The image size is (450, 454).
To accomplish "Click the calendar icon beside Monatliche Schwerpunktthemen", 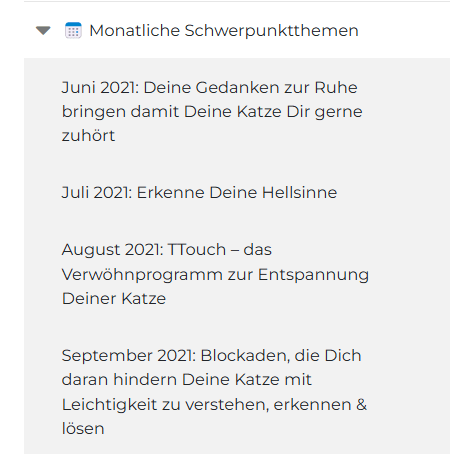I will 73,30.
